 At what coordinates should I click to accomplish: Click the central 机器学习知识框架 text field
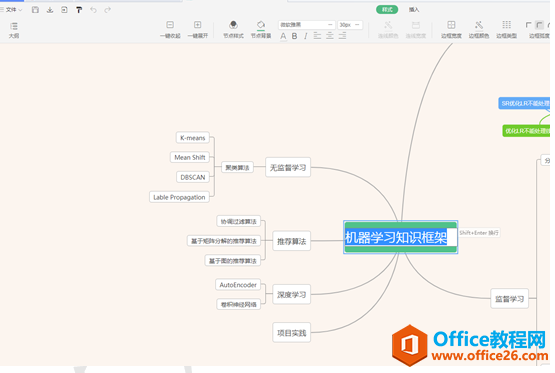[x=400, y=237]
